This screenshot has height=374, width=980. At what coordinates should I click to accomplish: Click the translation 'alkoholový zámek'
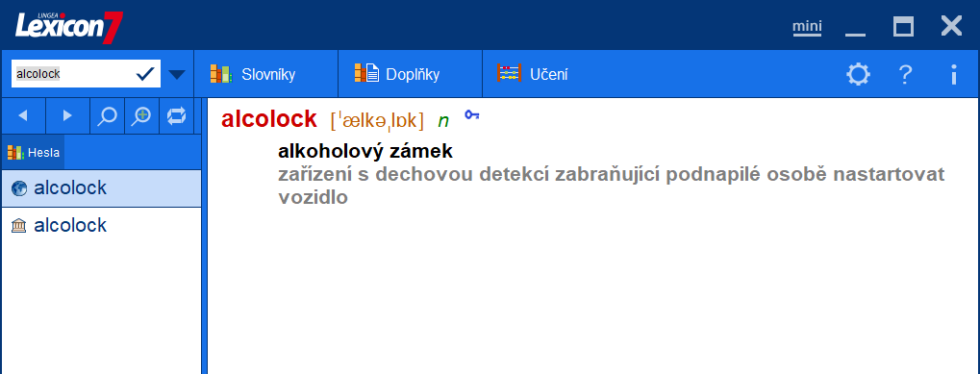365,151
